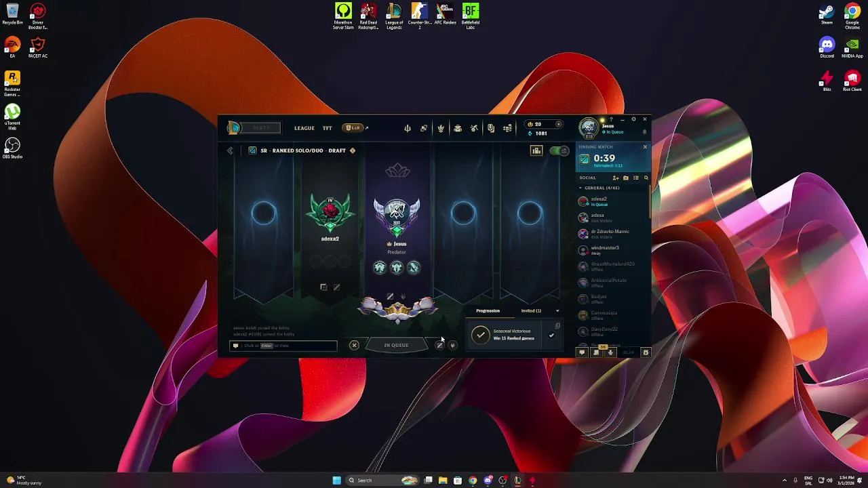
Task: Show hidden system tray icons chevron
Action: (x=785, y=481)
